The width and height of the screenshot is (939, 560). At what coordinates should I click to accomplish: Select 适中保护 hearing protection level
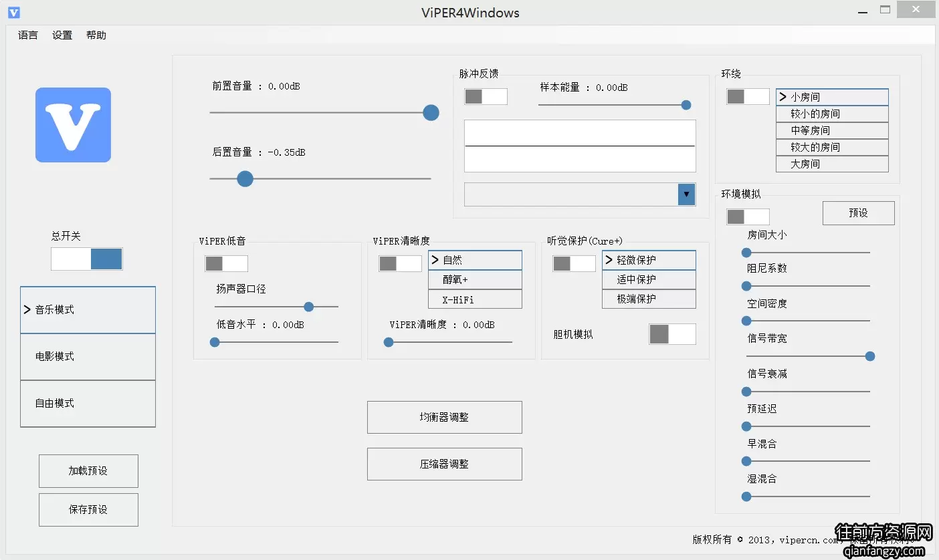(649, 280)
